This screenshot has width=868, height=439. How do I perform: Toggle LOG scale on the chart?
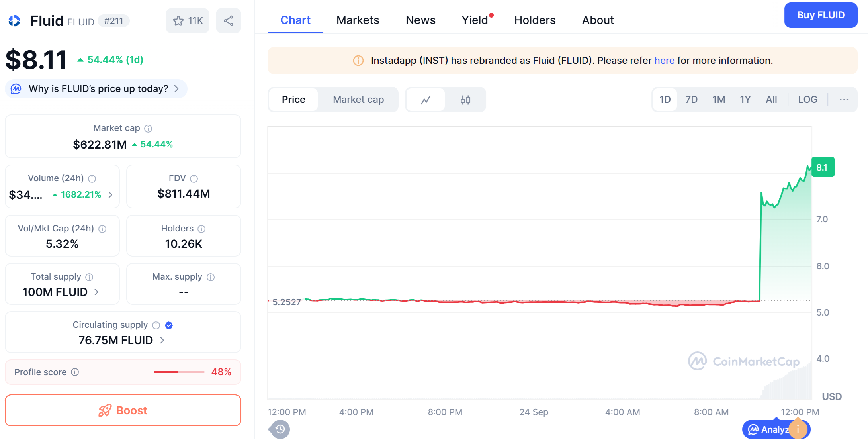tap(807, 100)
